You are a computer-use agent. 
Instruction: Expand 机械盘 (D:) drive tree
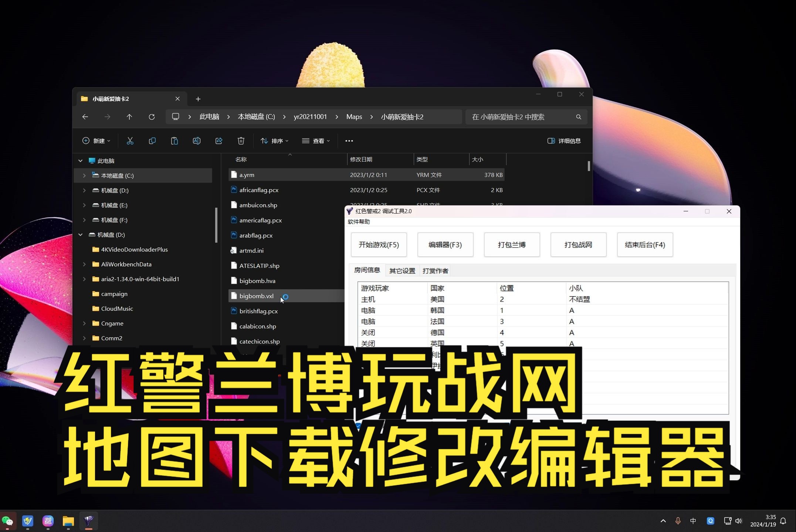click(81, 235)
